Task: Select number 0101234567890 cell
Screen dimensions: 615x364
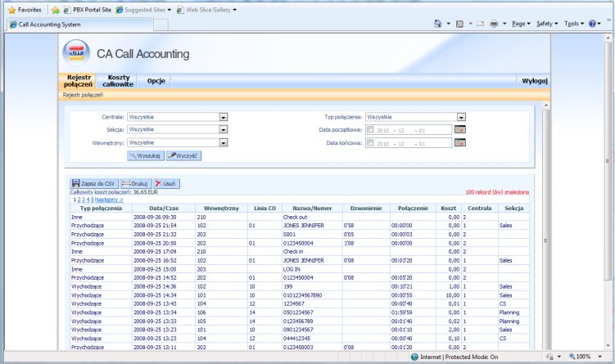Action: point(302,295)
